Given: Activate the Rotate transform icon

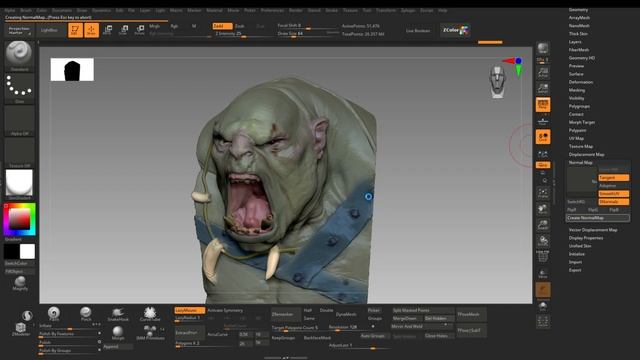Looking at the screenshot, I should [x=140, y=30].
